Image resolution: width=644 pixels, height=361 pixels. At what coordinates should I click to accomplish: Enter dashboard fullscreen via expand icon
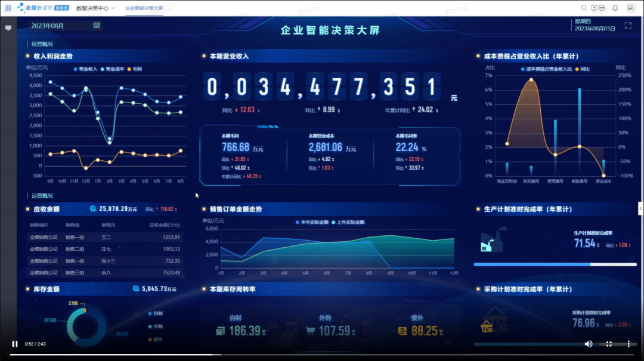(x=628, y=26)
